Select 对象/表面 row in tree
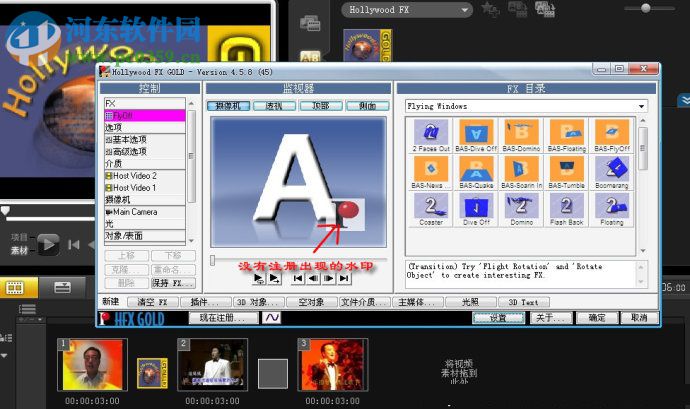This screenshot has width=690, height=409. 145,236
